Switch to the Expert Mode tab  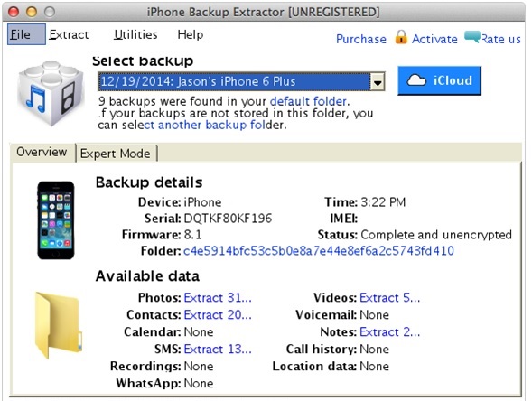116,154
